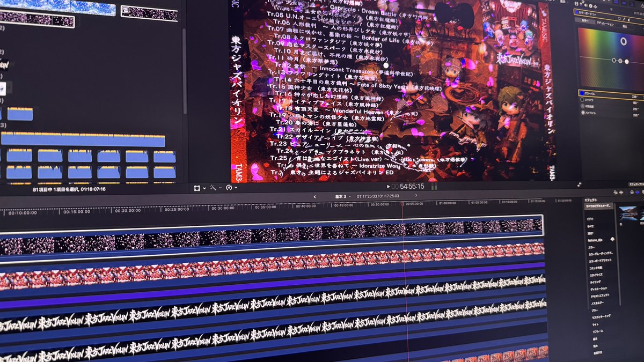
Task: Open the audio inspector speaker icon
Action: pyautogui.click(x=586, y=5)
